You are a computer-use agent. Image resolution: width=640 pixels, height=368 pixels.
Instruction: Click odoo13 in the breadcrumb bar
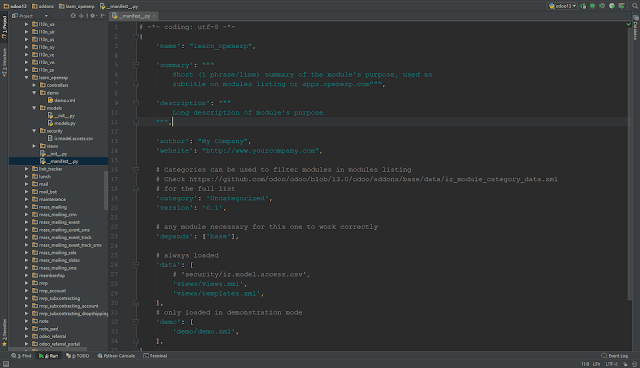point(15,6)
